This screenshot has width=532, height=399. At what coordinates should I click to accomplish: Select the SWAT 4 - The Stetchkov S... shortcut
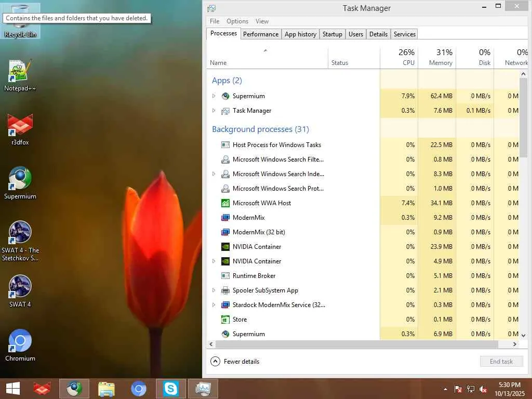20,241
